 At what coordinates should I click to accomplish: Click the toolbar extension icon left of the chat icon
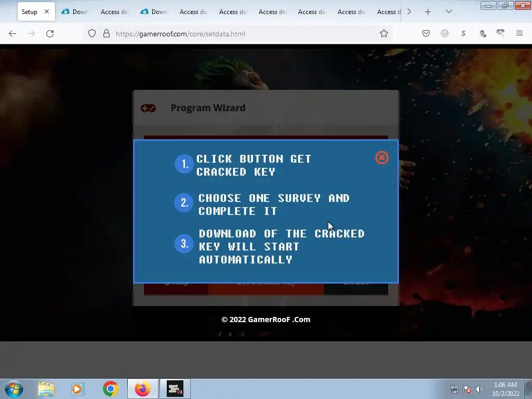click(483, 33)
